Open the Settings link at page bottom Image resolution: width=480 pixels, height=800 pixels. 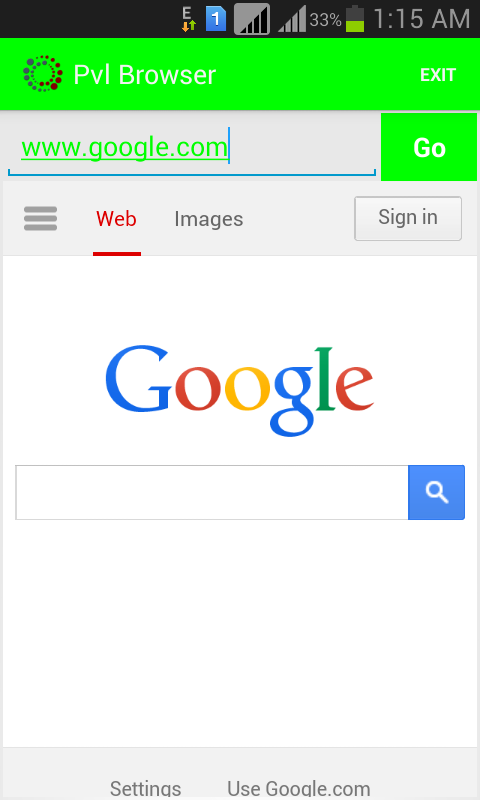click(145, 788)
